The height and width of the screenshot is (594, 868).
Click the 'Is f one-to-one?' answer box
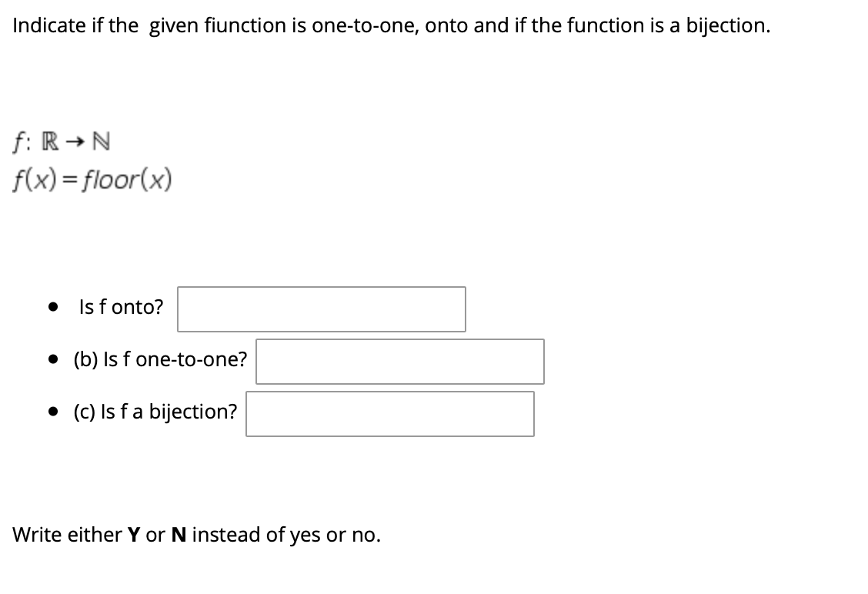click(399, 361)
